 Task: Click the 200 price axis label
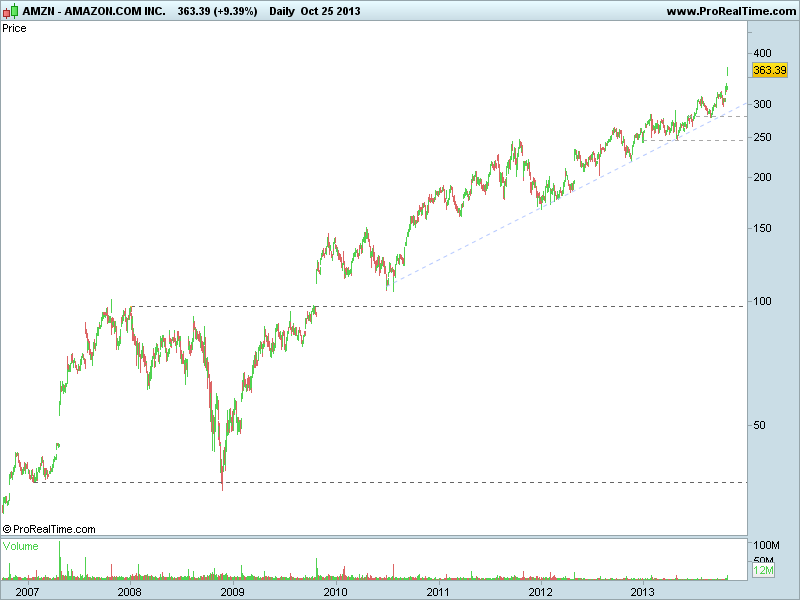click(x=762, y=177)
